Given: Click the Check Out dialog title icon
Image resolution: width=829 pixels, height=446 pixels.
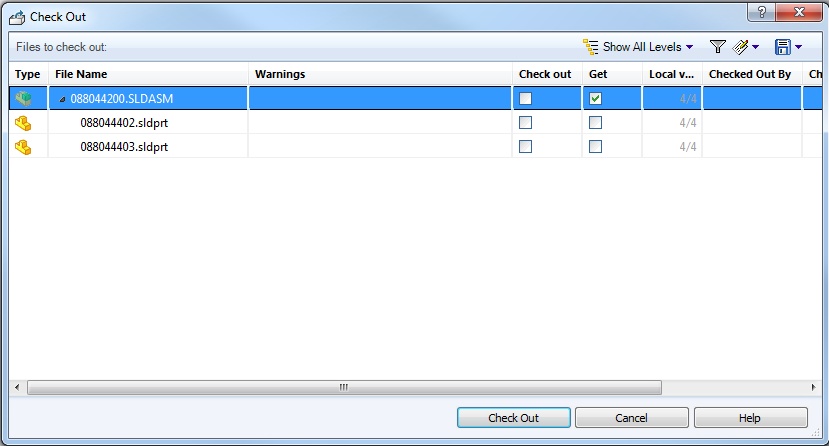Looking at the screenshot, I should point(17,17).
